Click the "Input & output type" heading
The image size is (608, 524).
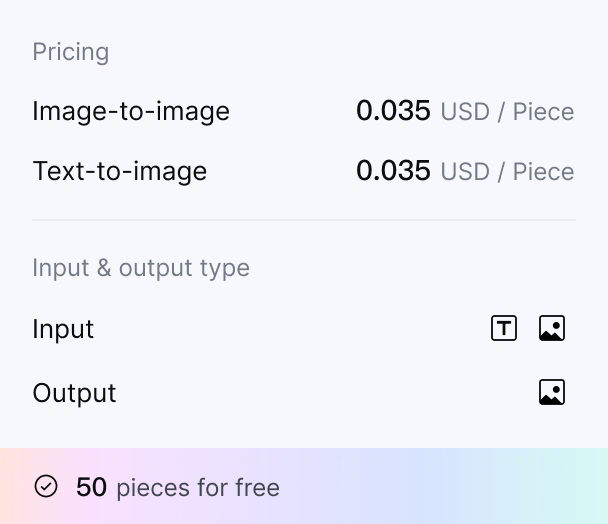tap(141, 268)
